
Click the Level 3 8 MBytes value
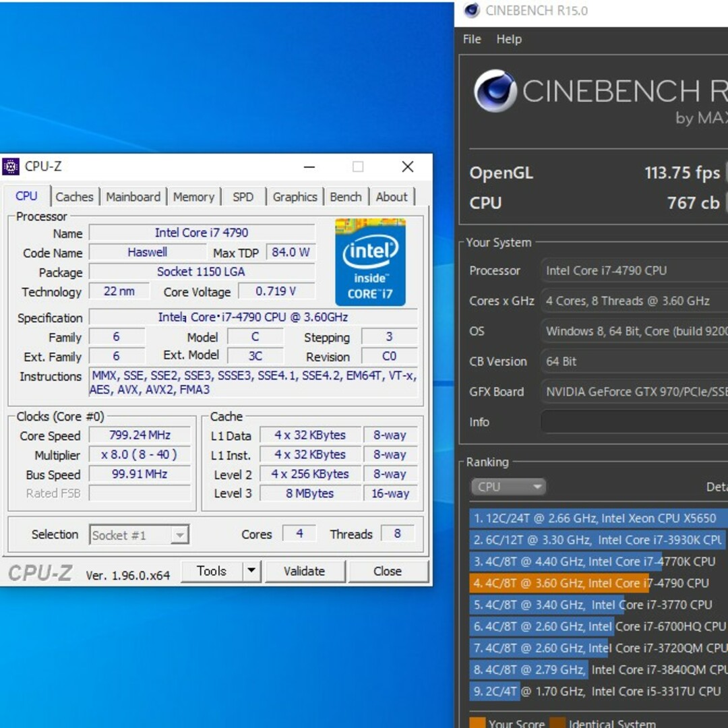(310, 493)
